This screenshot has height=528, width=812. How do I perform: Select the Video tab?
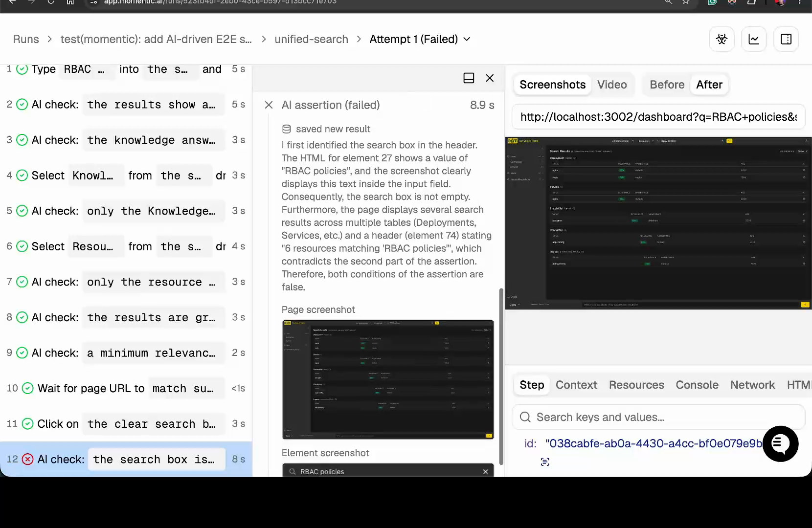612,85
